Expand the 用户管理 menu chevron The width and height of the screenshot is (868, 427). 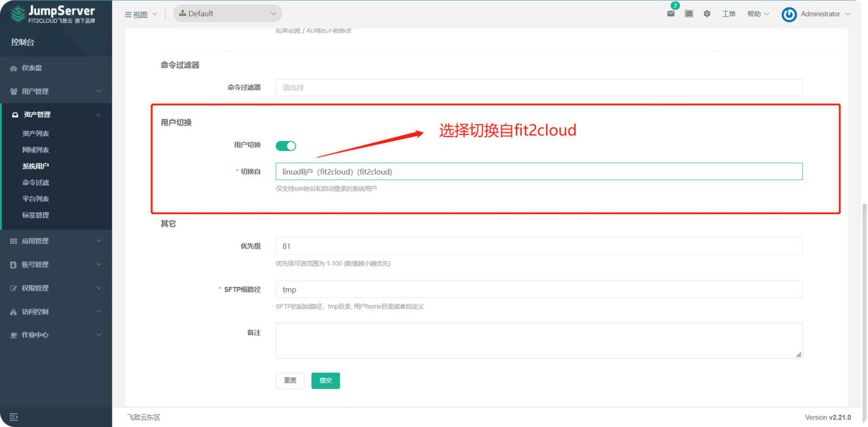pyautogui.click(x=99, y=91)
